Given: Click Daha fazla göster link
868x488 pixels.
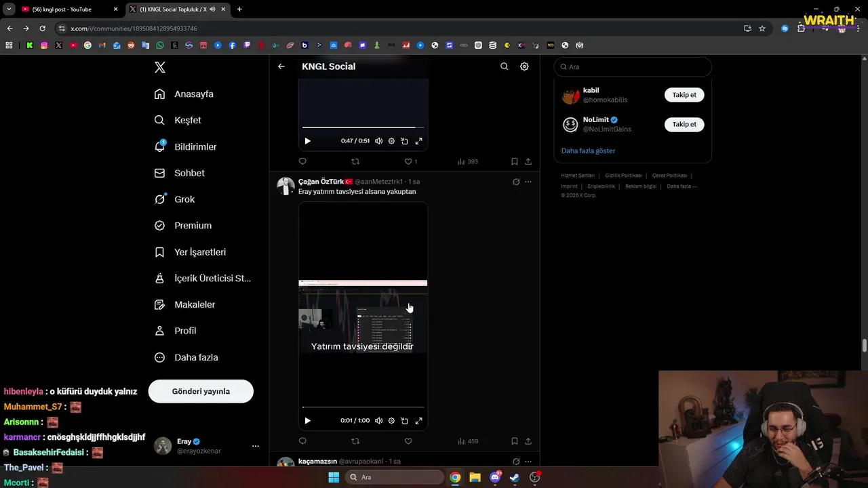Looking at the screenshot, I should 588,150.
